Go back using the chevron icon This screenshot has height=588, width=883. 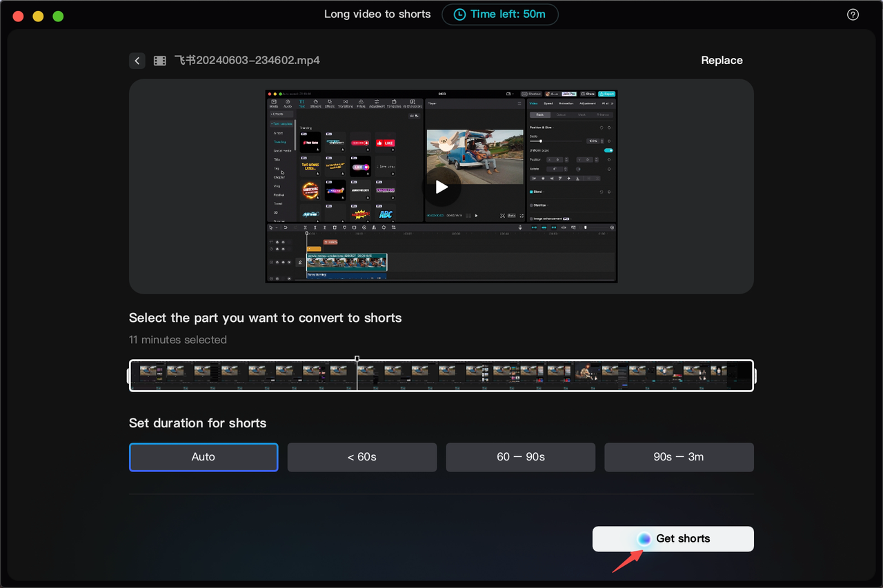click(137, 61)
